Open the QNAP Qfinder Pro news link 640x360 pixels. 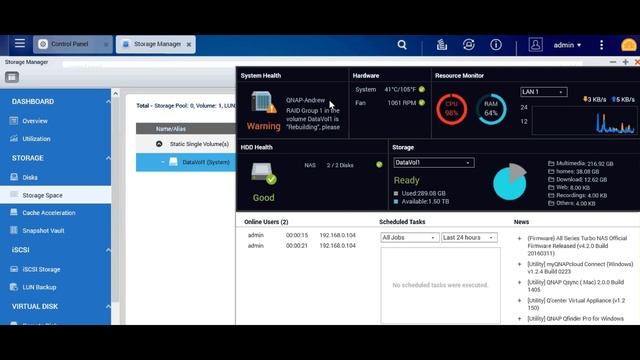tap(575, 318)
